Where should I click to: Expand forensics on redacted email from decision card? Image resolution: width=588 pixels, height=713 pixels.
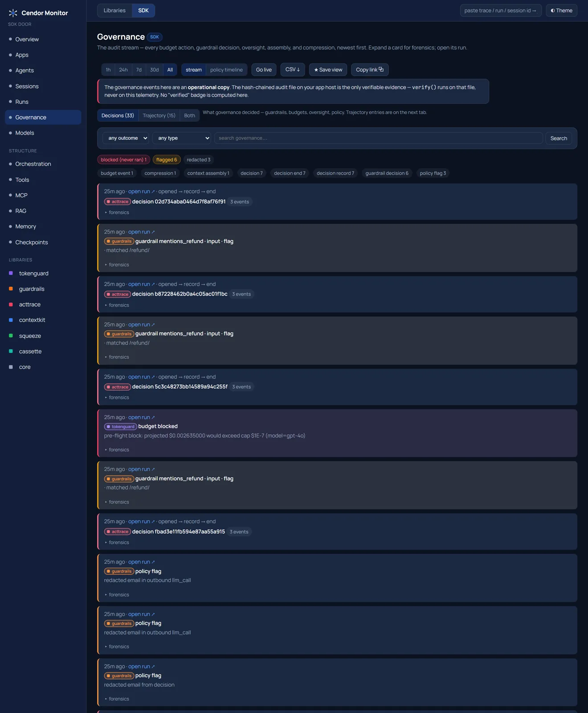click(x=117, y=699)
